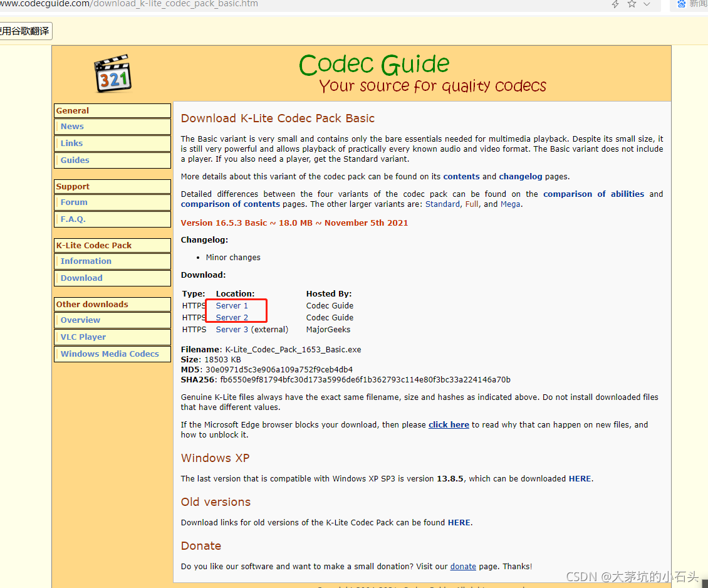Click the 'Size: 18503 KB' text
The image size is (708, 588).
(x=211, y=360)
